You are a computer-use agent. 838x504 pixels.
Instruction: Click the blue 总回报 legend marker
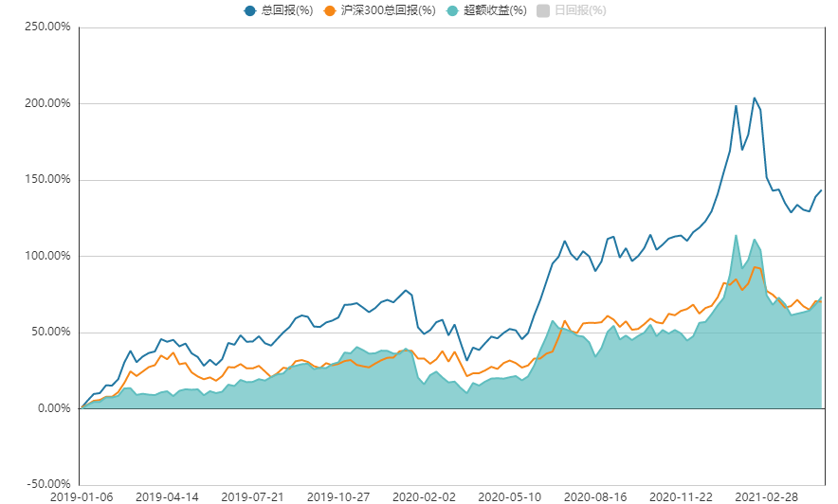[249, 10]
